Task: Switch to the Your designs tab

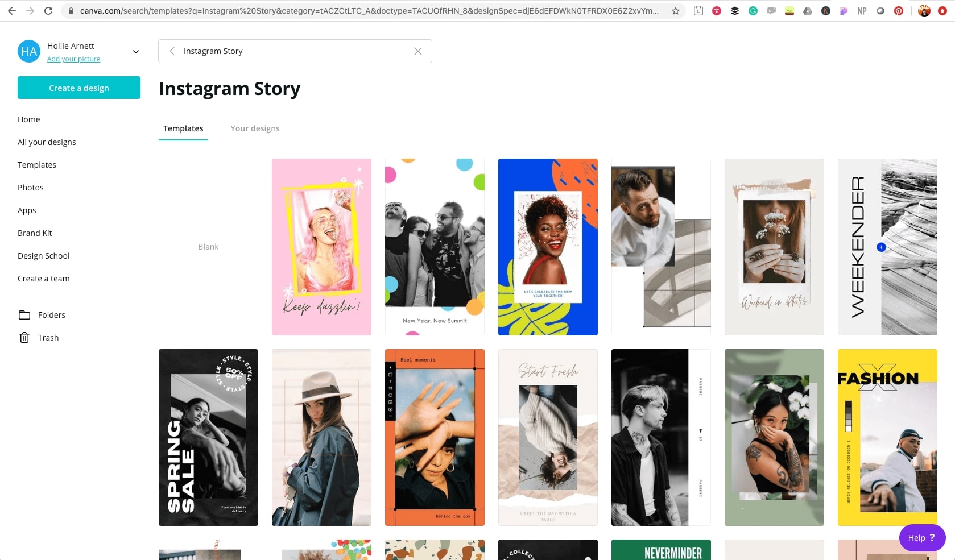Action: (x=255, y=128)
